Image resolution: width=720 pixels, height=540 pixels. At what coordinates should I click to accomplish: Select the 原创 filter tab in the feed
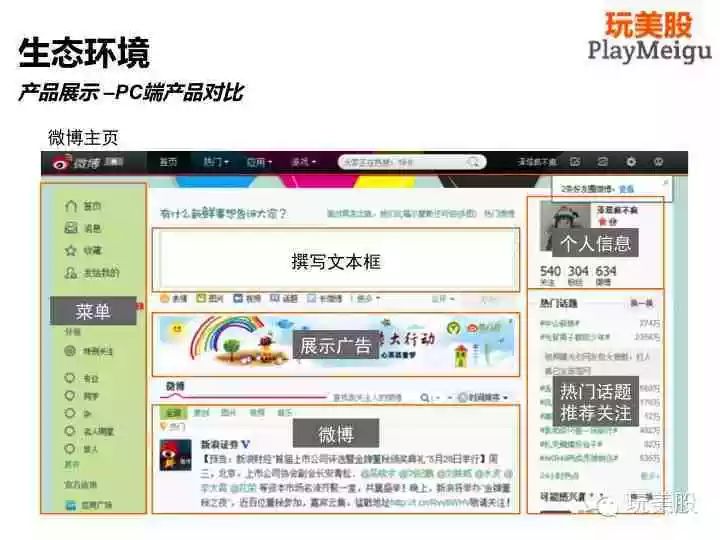[x=201, y=413]
